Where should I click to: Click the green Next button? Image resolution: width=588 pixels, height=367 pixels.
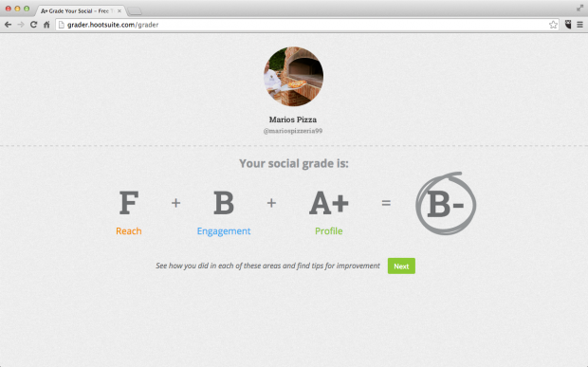tap(401, 266)
